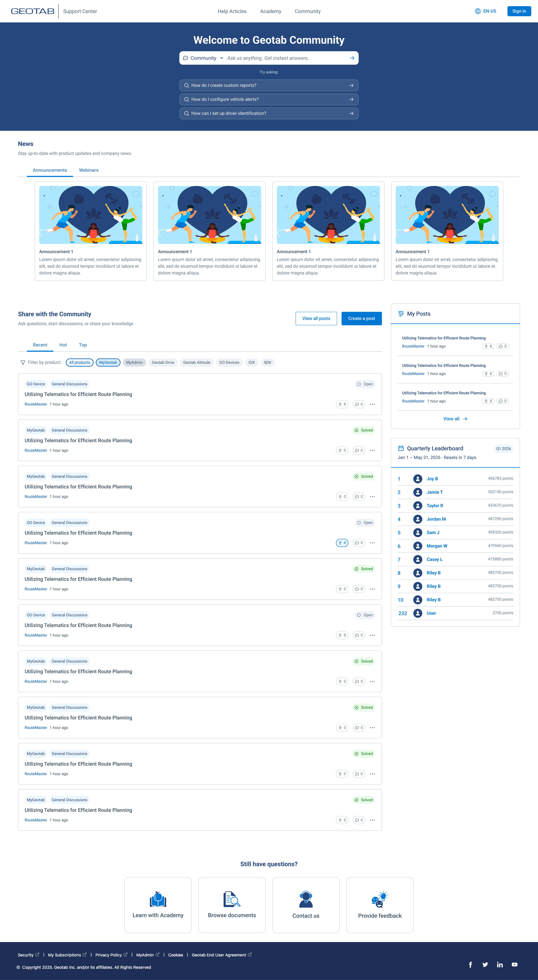Toggle the MyAdmin filter chip
This screenshot has height=980, width=538.
click(x=134, y=363)
